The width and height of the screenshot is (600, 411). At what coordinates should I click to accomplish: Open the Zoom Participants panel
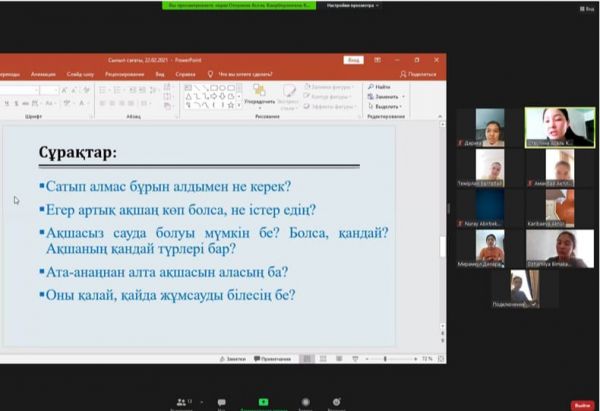point(182,401)
